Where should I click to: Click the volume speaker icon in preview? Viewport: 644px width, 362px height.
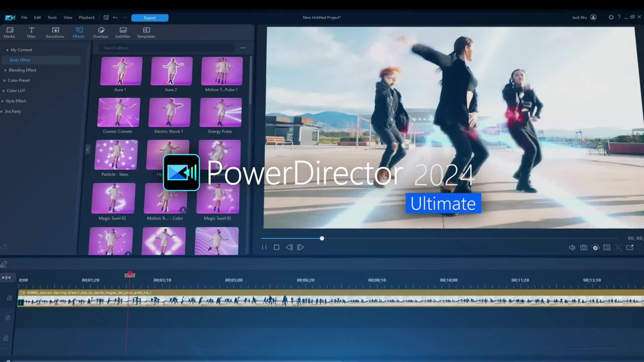(x=572, y=247)
